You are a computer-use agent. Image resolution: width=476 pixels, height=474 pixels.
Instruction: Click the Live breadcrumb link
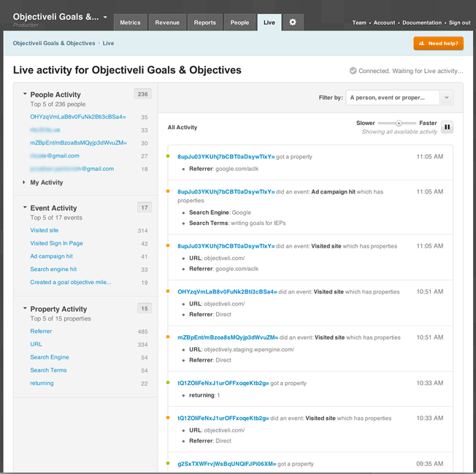(x=108, y=43)
